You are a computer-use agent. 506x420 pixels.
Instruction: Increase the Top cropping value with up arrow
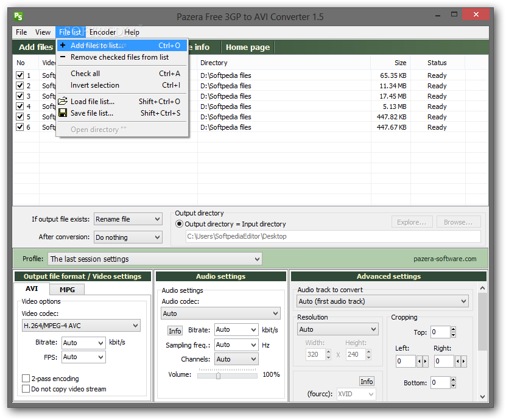coord(454,329)
